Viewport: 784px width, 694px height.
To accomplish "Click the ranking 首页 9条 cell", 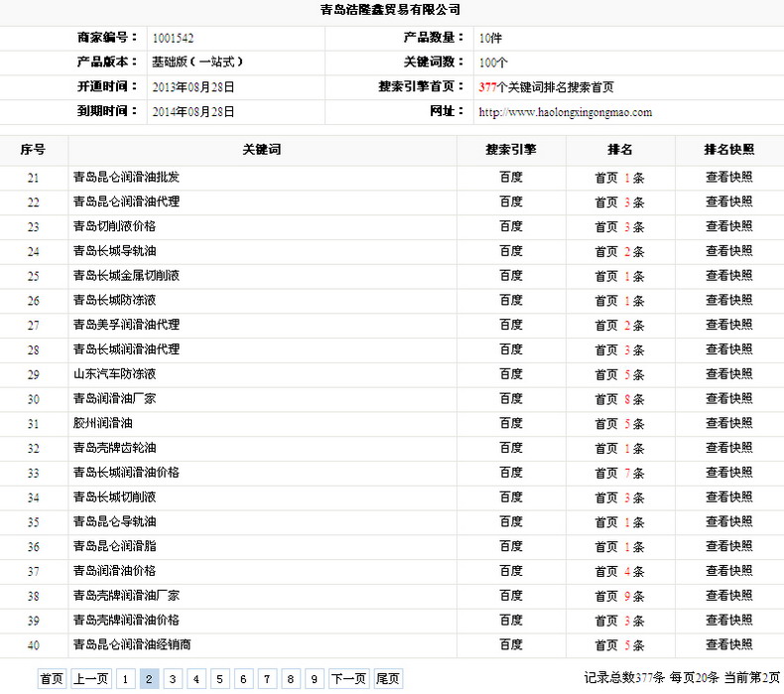I will [x=619, y=597].
